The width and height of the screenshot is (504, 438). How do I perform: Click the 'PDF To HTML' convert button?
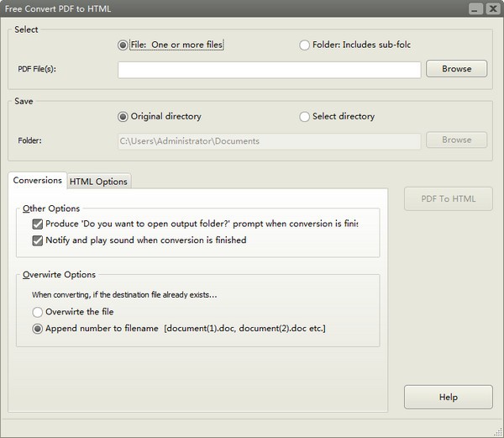(448, 198)
